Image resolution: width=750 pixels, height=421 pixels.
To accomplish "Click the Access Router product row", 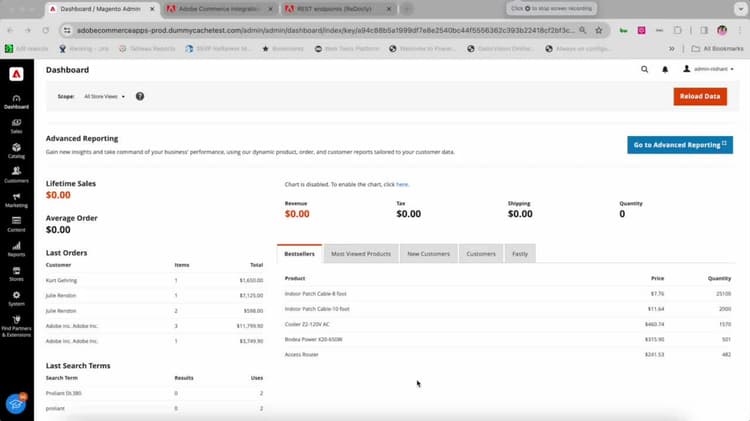I will click(508, 355).
